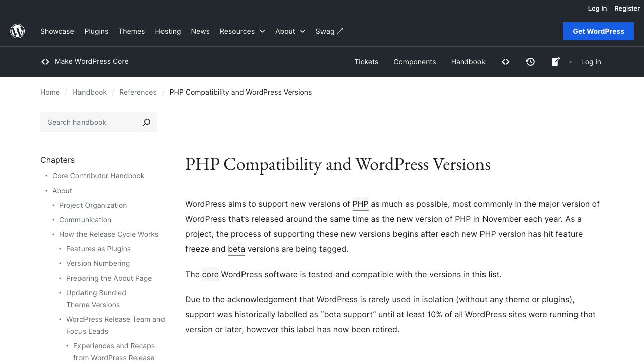This screenshot has height=362, width=644.
Task: Open Version Numbering chapter
Action: [x=98, y=263]
